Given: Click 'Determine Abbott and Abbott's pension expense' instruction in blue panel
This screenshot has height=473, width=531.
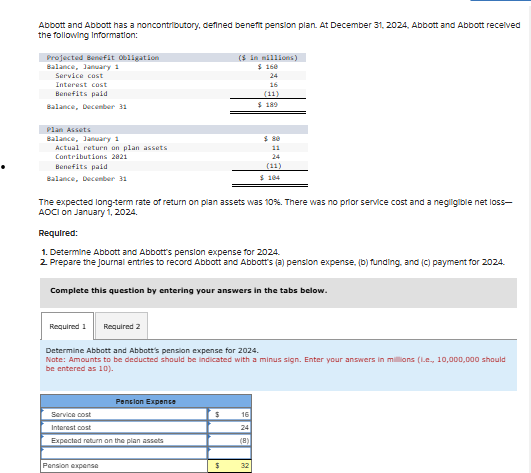Looking at the screenshot, I should [x=152, y=350].
